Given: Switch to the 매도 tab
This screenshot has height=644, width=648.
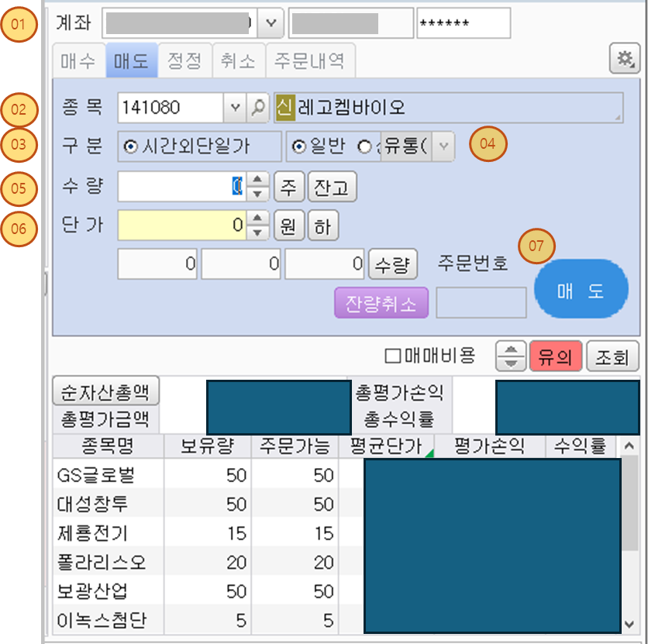Looking at the screenshot, I should tap(132, 60).
